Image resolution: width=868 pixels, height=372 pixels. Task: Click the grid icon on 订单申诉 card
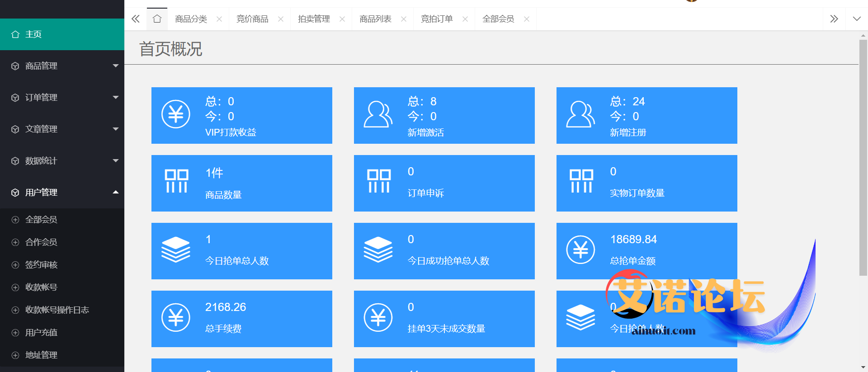[379, 181]
